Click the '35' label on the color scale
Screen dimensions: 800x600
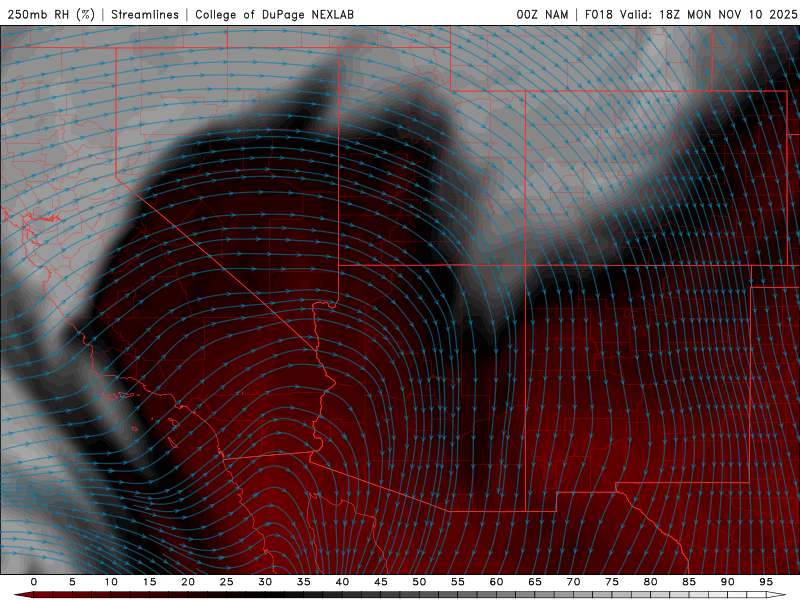pos(304,582)
